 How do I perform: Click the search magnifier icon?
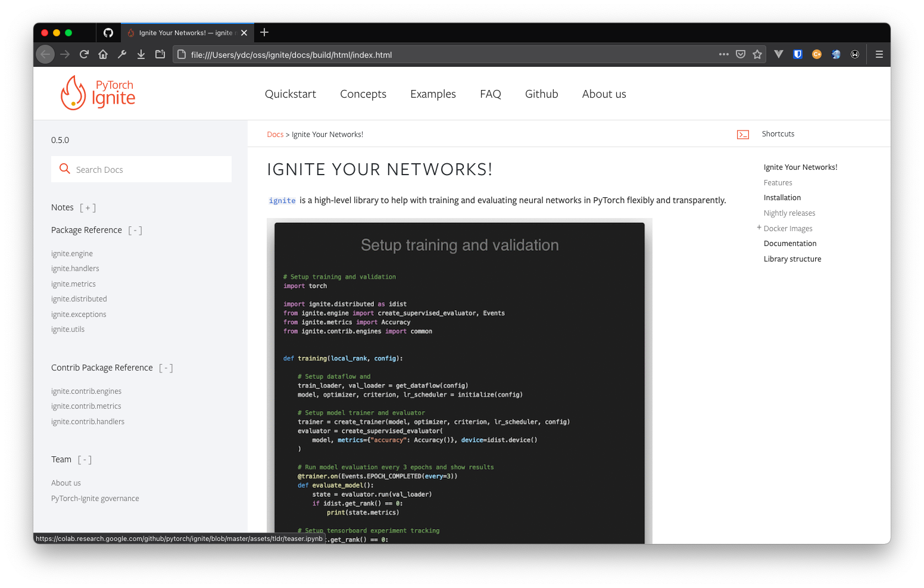[x=65, y=169]
